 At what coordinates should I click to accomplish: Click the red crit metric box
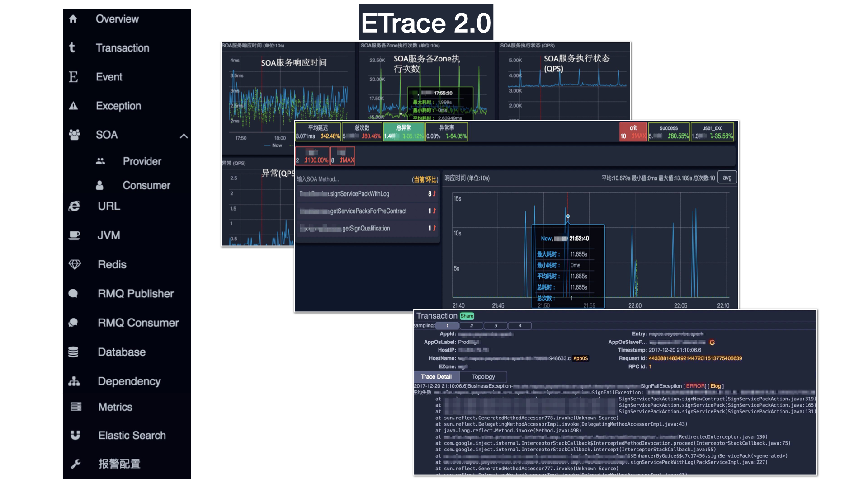pyautogui.click(x=633, y=132)
